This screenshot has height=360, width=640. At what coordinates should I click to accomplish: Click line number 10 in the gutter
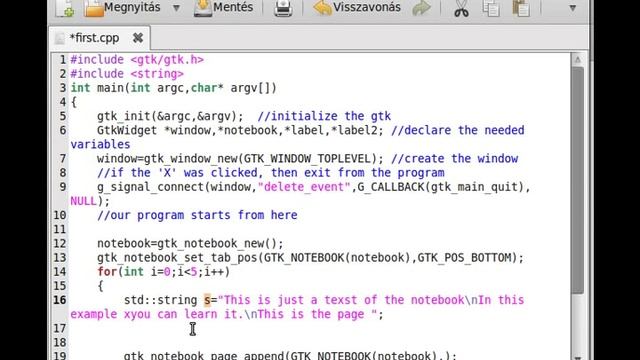[x=60, y=216]
